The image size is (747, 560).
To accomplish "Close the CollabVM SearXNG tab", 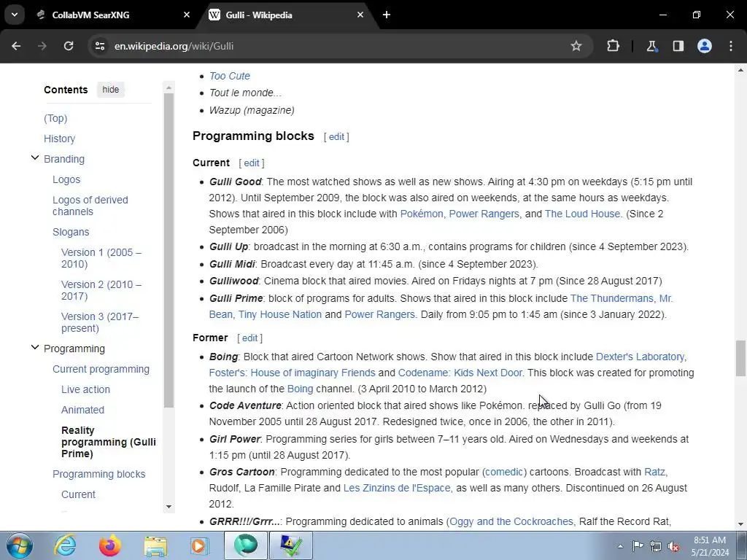I will pyautogui.click(x=187, y=15).
